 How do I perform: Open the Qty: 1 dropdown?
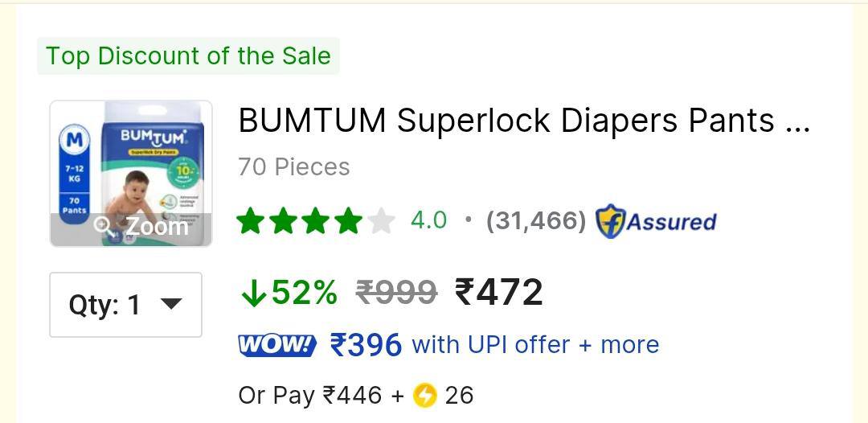click(x=125, y=305)
